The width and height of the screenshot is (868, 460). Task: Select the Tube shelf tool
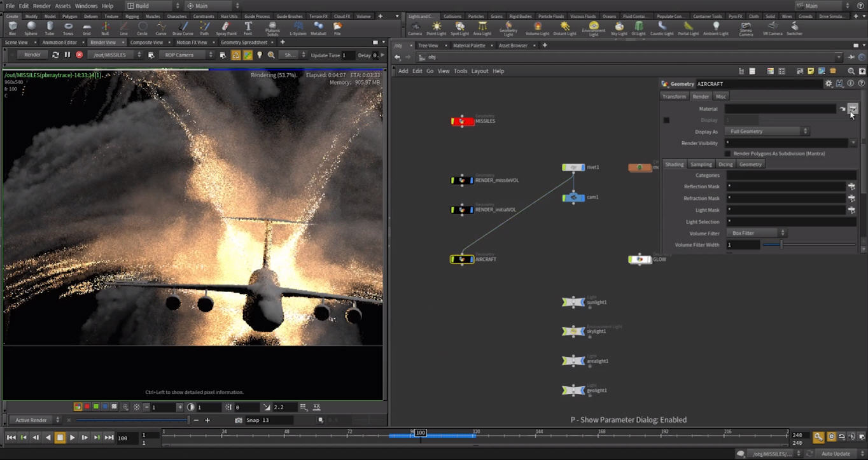point(50,28)
